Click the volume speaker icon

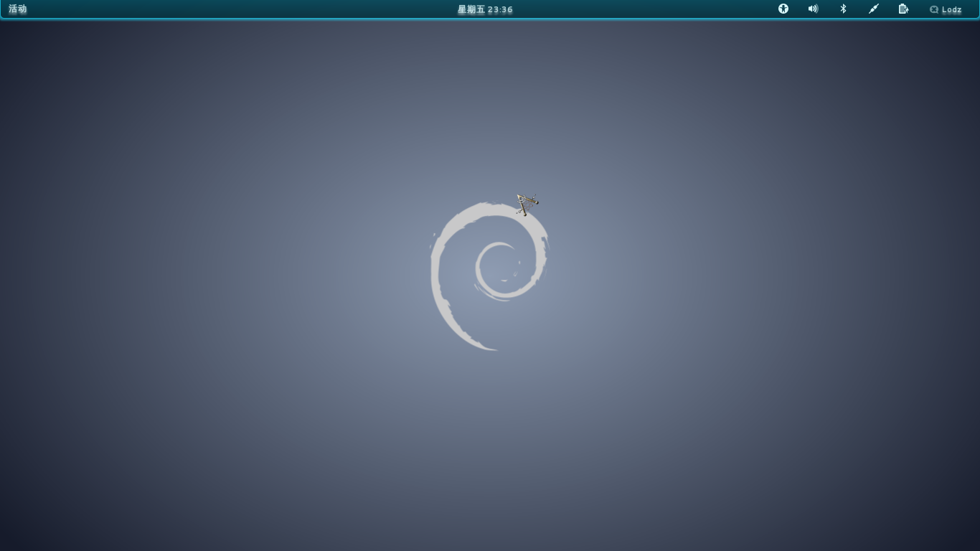[x=813, y=9]
